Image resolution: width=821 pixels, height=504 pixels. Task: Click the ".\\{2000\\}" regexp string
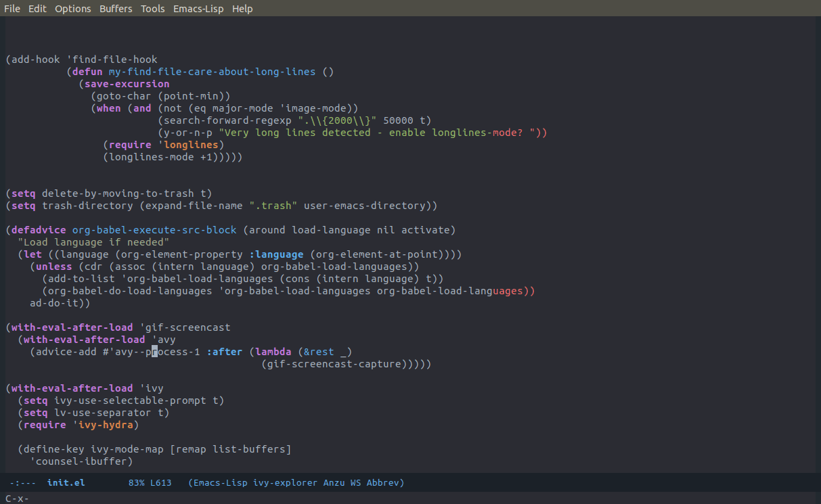coord(337,120)
